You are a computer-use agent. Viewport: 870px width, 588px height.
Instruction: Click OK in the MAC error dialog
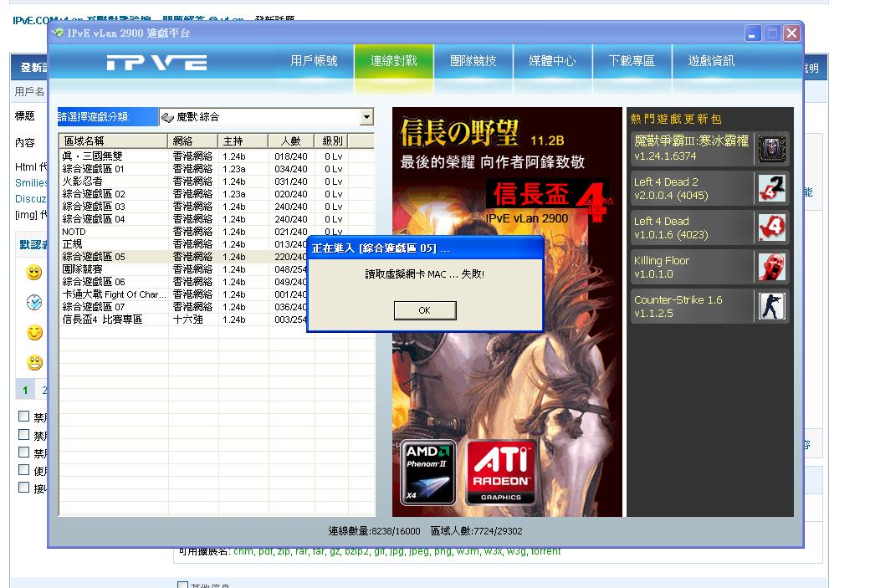click(425, 310)
